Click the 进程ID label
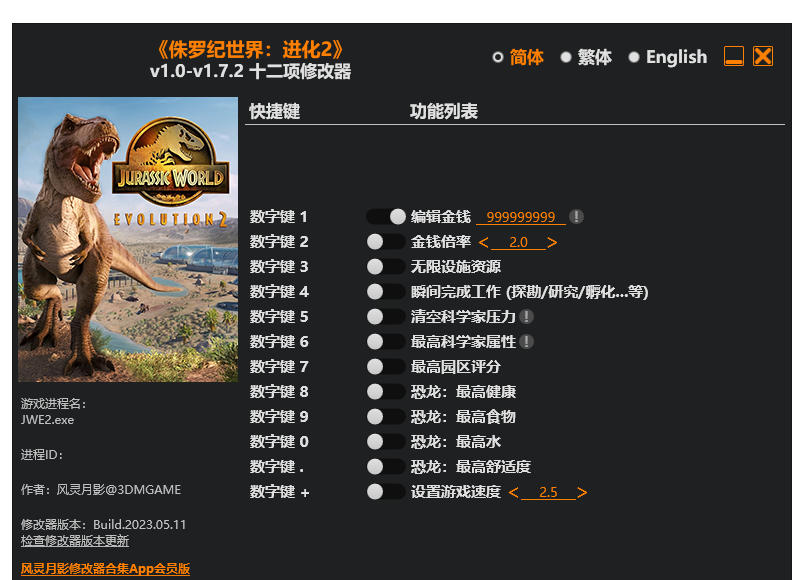This screenshot has width=805, height=580. tap(42, 455)
